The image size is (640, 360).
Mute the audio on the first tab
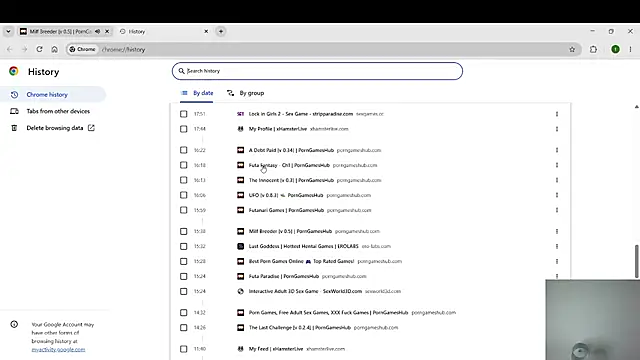98,31
